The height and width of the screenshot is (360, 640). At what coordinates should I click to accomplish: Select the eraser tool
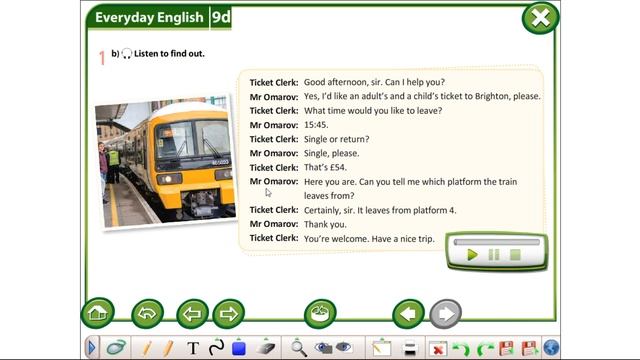tap(266, 348)
